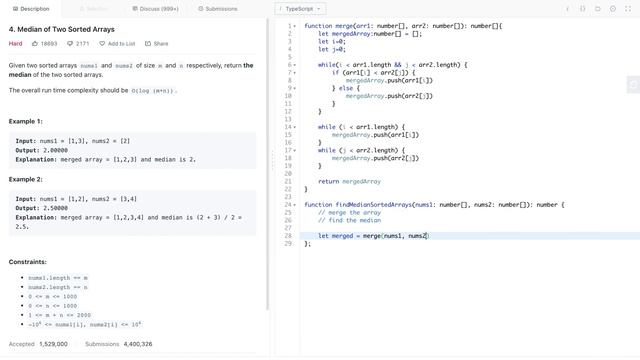This screenshot has height=360, width=640.
Task: Click the heart icon by Add to List
Action: (102, 43)
